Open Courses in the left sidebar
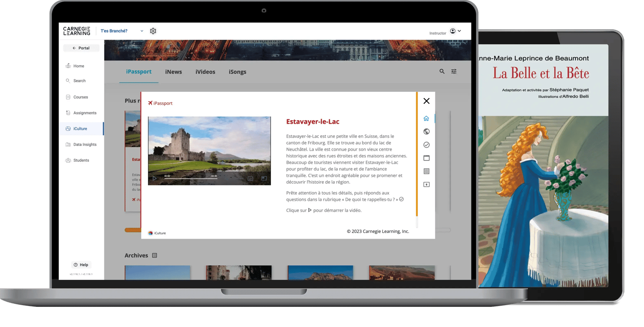Image resolution: width=644 pixels, height=327 pixels. [77, 97]
